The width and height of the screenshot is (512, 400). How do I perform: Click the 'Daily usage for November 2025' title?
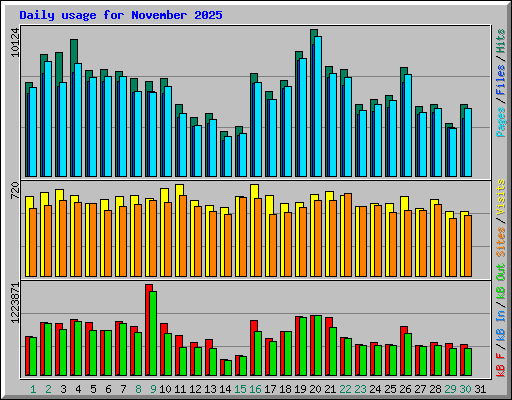pos(121,15)
